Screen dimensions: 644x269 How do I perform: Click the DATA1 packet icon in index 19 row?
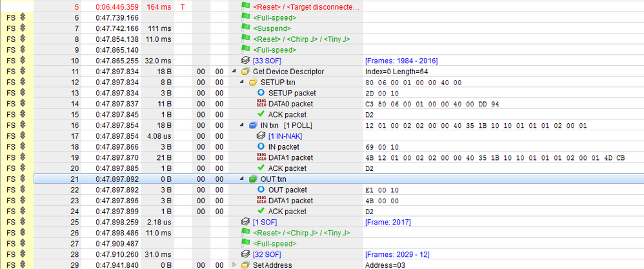pyautogui.click(x=261, y=157)
